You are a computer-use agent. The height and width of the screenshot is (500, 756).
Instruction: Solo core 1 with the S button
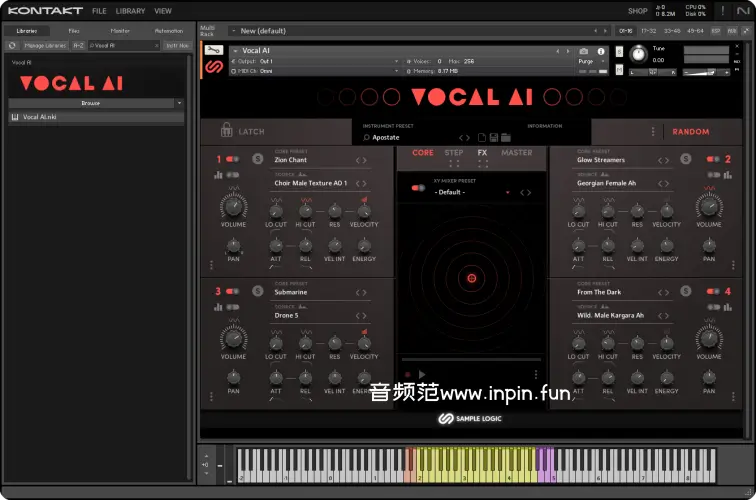pyautogui.click(x=257, y=159)
